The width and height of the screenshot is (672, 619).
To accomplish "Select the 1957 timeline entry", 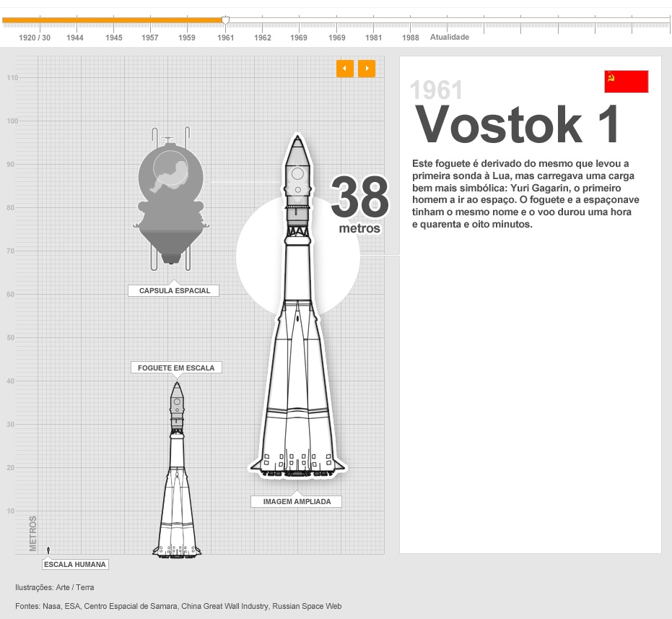I will coord(150,38).
